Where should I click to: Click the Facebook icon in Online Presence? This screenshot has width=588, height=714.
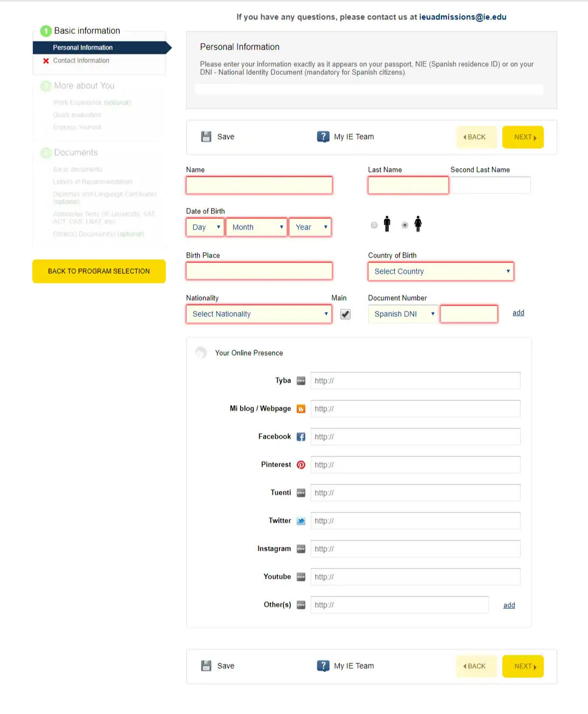coord(301,437)
